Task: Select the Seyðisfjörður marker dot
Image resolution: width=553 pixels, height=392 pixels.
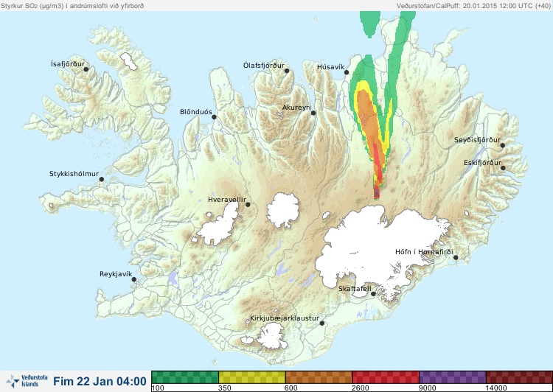Action: (502, 145)
